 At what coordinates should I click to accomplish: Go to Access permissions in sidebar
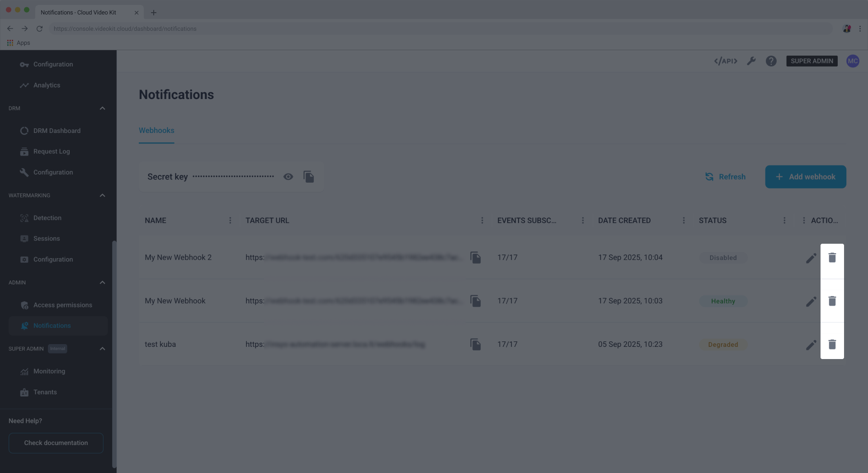62,305
